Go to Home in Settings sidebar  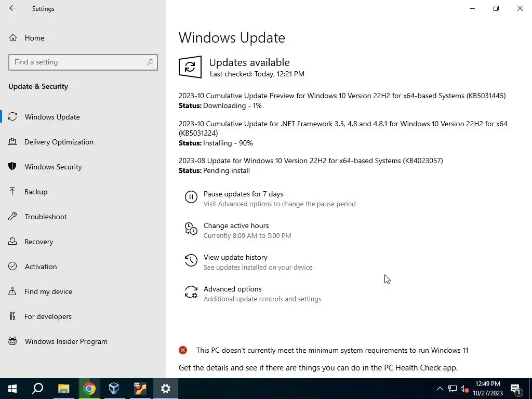(x=83, y=38)
